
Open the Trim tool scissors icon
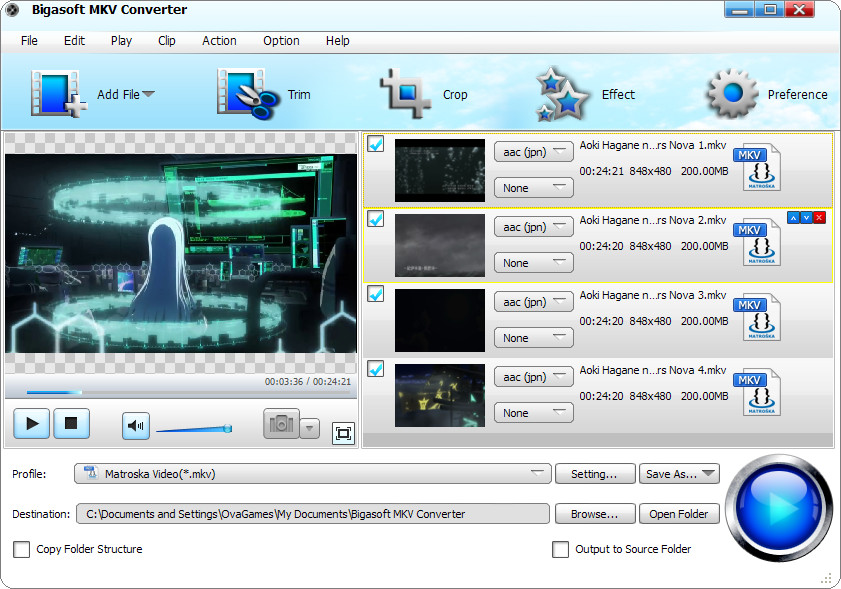click(x=248, y=94)
